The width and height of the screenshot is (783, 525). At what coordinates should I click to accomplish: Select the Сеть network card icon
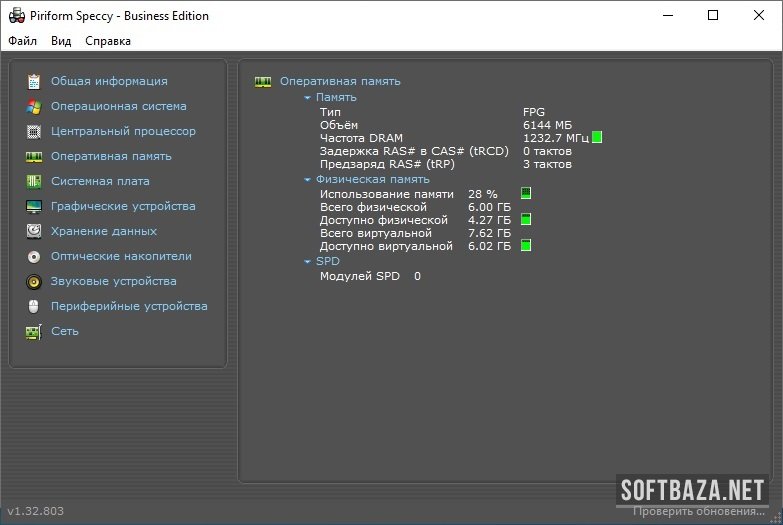34,331
